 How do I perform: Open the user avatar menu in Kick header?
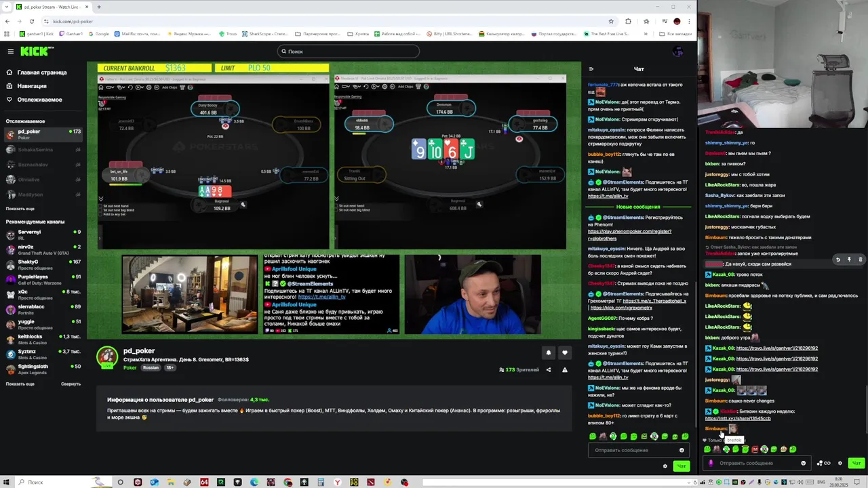677,52
